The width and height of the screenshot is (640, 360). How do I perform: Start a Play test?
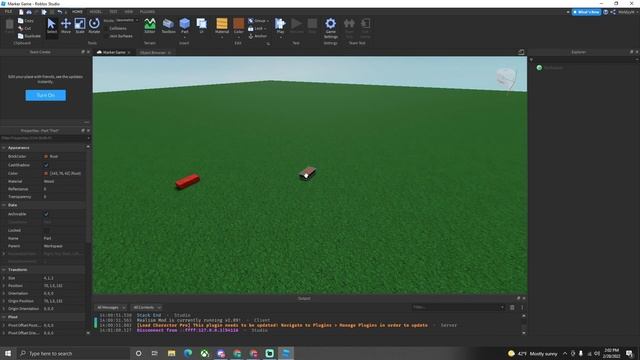280,26
